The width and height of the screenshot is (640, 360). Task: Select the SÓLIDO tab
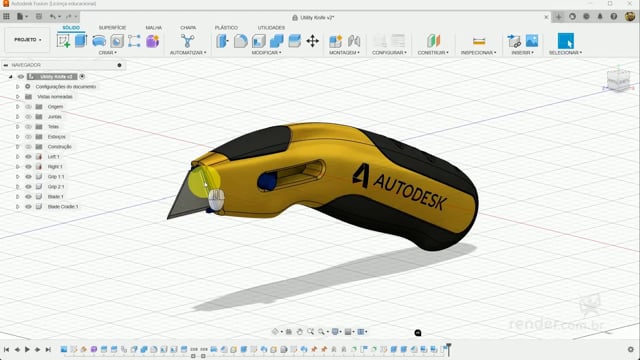click(x=71, y=27)
